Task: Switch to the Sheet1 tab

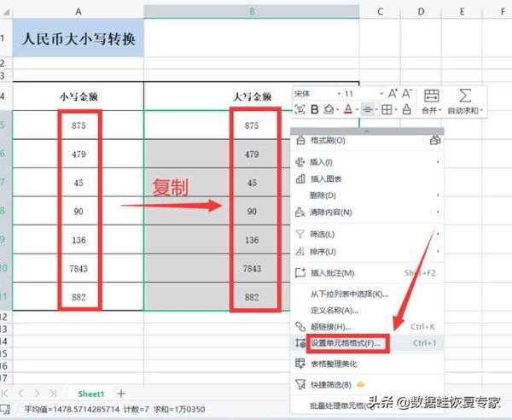Action: pyautogui.click(x=90, y=394)
